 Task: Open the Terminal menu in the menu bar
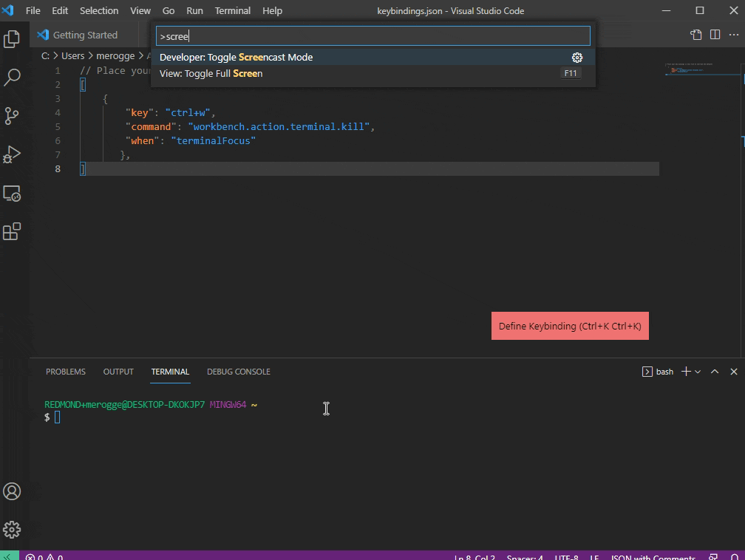(x=232, y=10)
